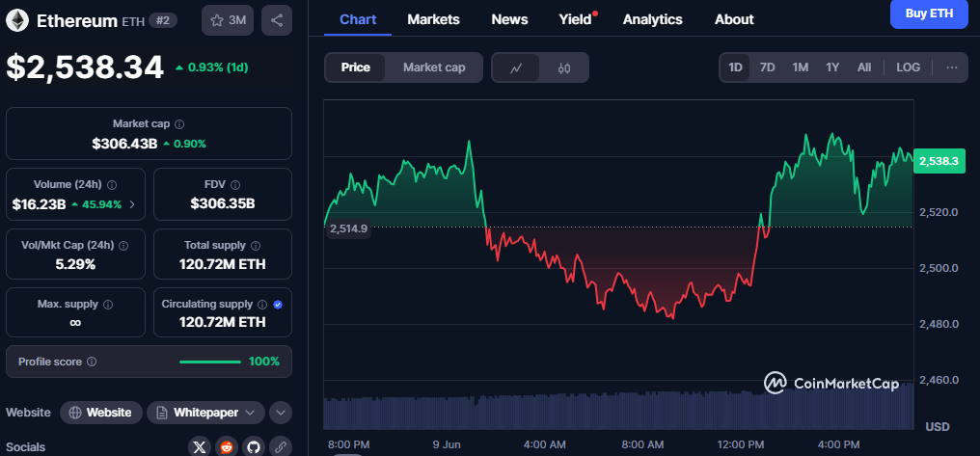Image resolution: width=980 pixels, height=456 pixels.
Task: Click the 100% profile score text
Action: pos(263,362)
